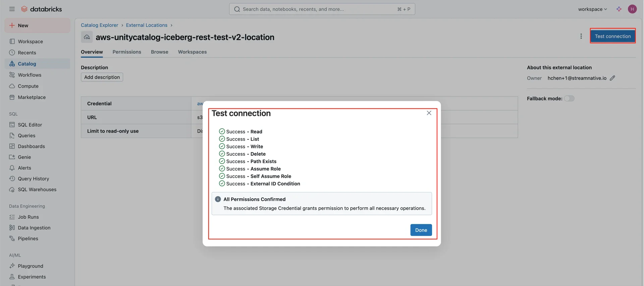Edit the owner with pencil icon
The width and height of the screenshot is (644, 286).
[x=612, y=78]
